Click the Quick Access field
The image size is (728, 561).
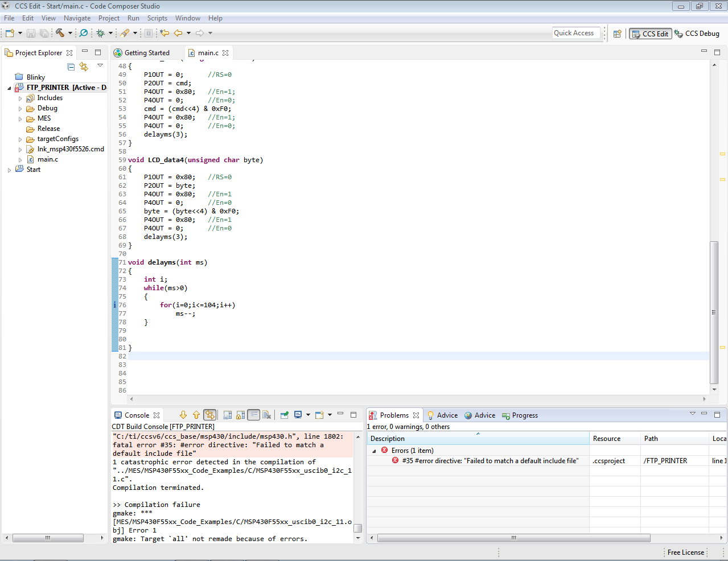(x=576, y=33)
